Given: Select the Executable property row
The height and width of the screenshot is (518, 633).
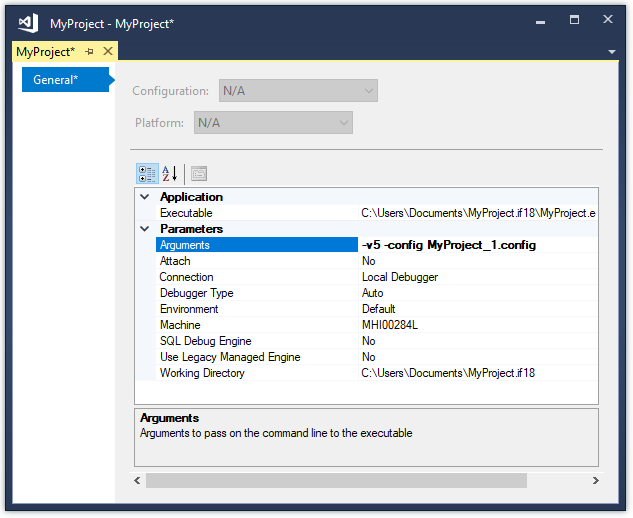Looking at the screenshot, I should (x=186, y=213).
